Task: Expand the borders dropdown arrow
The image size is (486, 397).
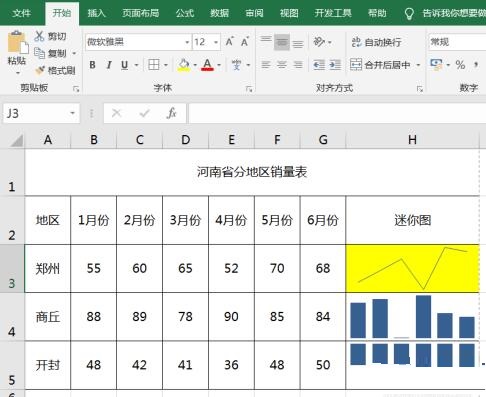Action: click(166, 65)
